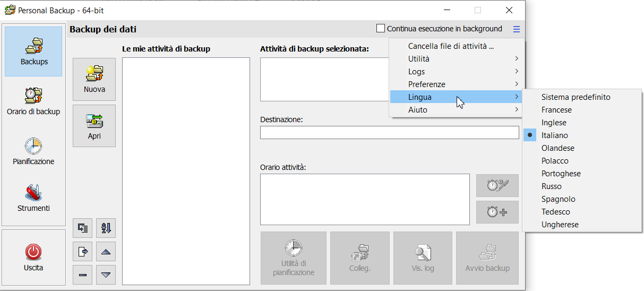The height and width of the screenshot is (291, 644).
Task: Open the hamburger menu icon
Action: tap(517, 29)
